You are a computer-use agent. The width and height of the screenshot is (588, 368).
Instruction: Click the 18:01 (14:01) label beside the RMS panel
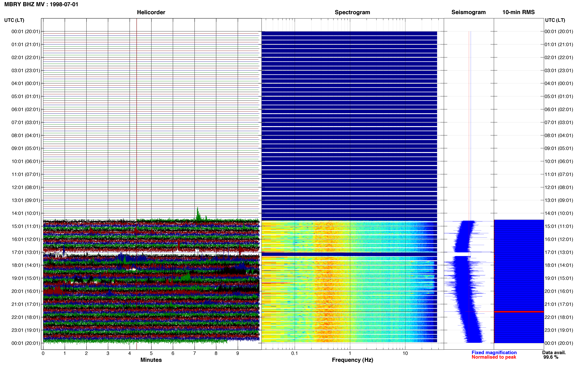559,265
